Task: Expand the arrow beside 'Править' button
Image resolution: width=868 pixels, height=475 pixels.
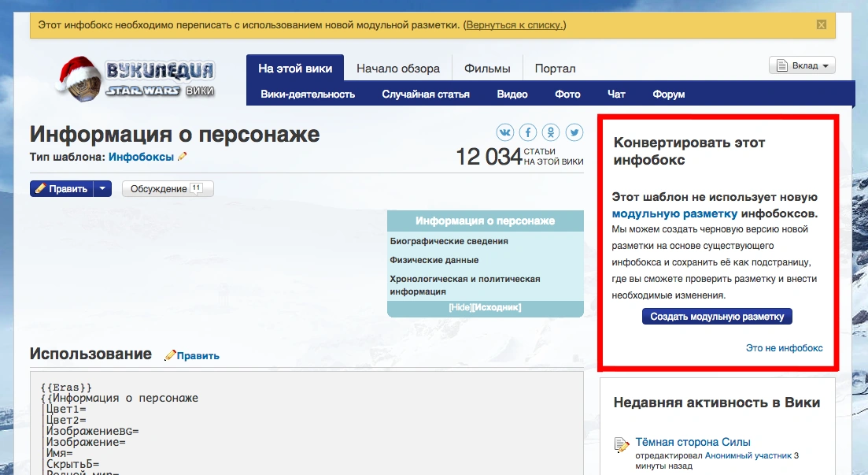Action: click(x=102, y=189)
